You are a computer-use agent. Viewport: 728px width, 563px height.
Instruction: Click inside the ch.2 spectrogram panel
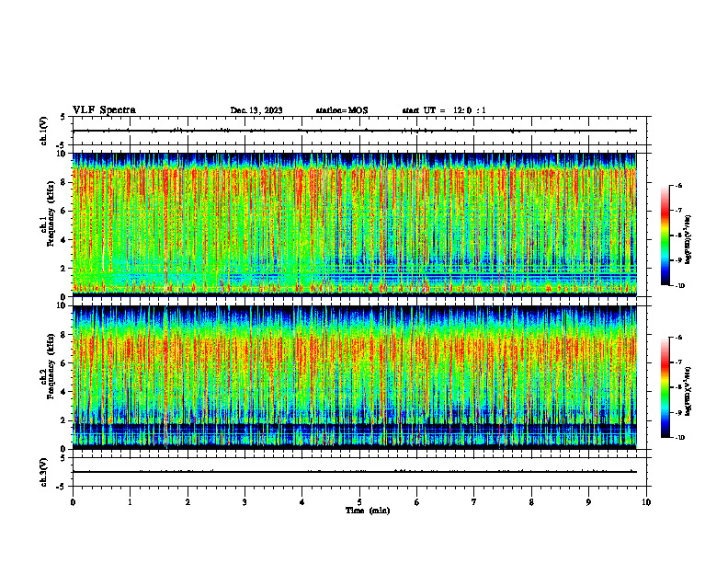(x=355, y=377)
